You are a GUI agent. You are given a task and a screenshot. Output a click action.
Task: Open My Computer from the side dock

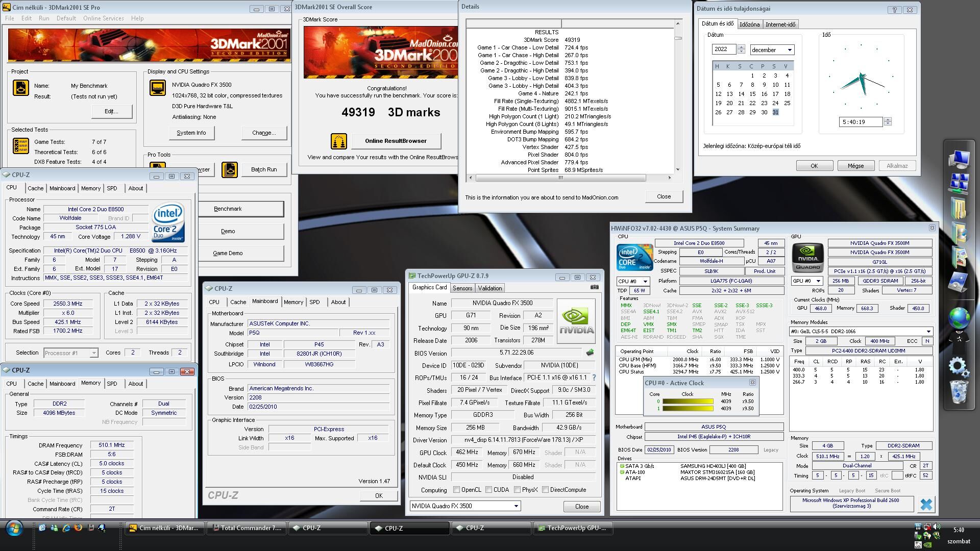[959, 159]
